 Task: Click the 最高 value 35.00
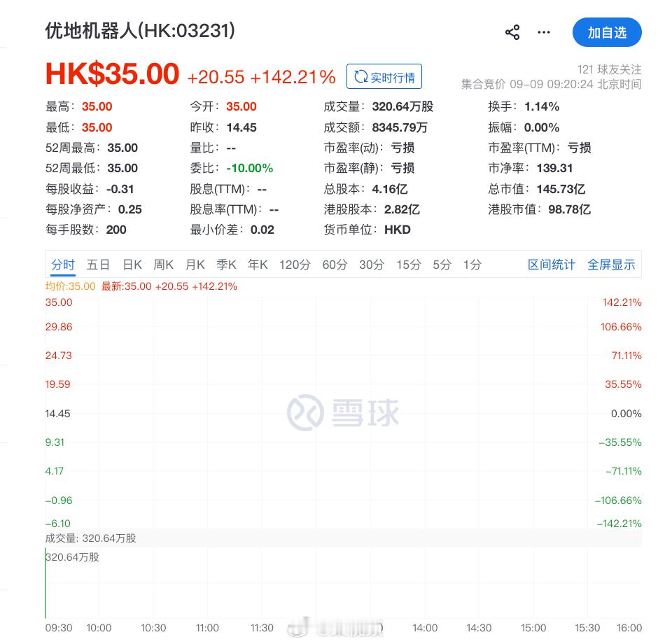97,106
